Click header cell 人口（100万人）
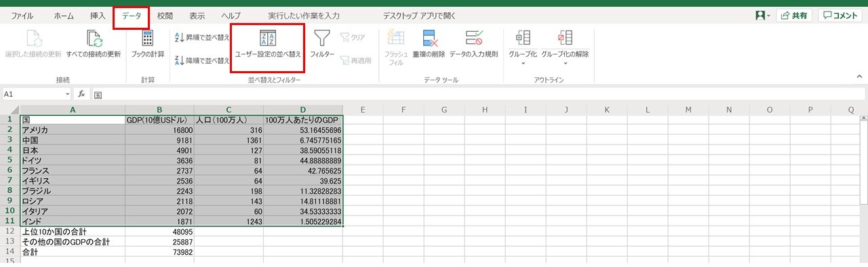The height and width of the screenshot is (267, 868). coord(229,119)
